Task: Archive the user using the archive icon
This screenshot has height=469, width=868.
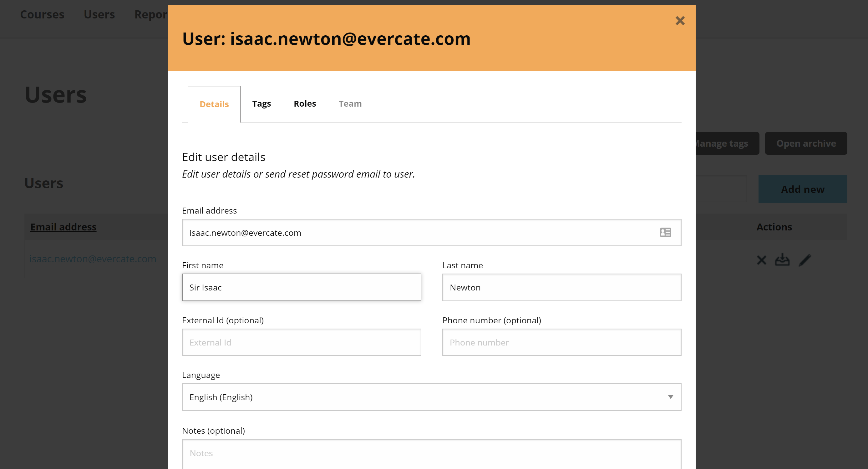Action: pos(782,260)
